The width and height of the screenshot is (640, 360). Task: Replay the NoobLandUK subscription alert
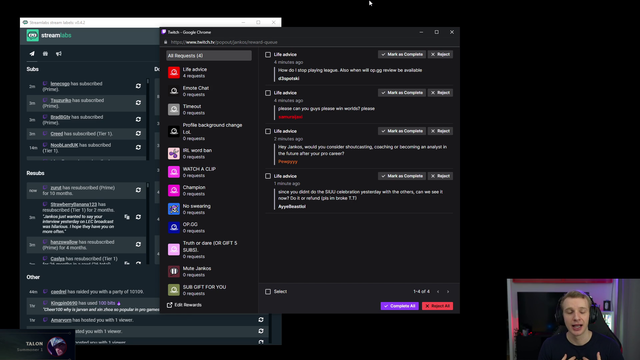[138, 147]
